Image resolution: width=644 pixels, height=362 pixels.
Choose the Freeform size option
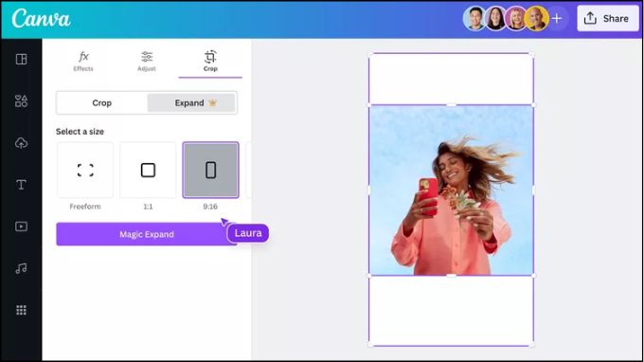[85, 171]
